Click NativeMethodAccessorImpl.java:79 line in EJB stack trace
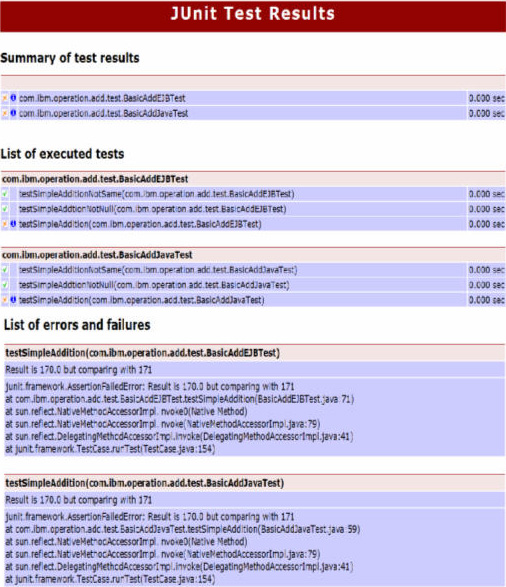The image size is (506, 587). [x=163, y=424]
